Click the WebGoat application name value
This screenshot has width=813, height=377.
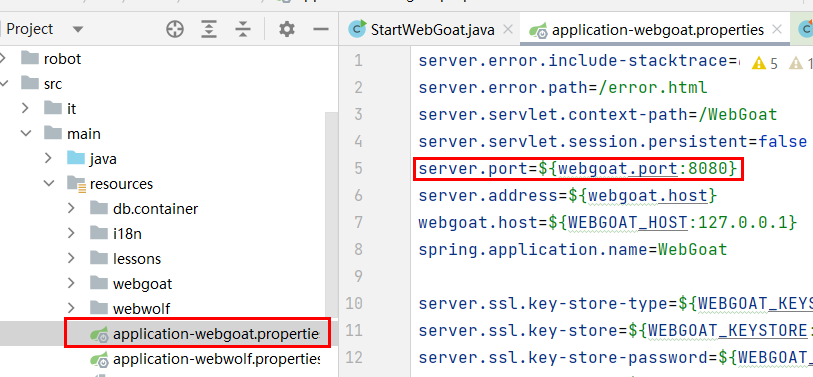[693, 249]
